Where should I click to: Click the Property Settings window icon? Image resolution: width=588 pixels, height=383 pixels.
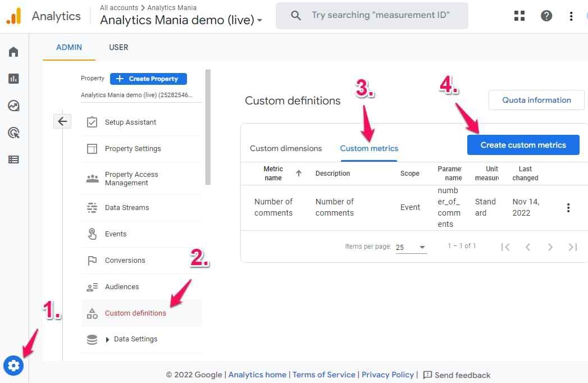click(92, 149)
